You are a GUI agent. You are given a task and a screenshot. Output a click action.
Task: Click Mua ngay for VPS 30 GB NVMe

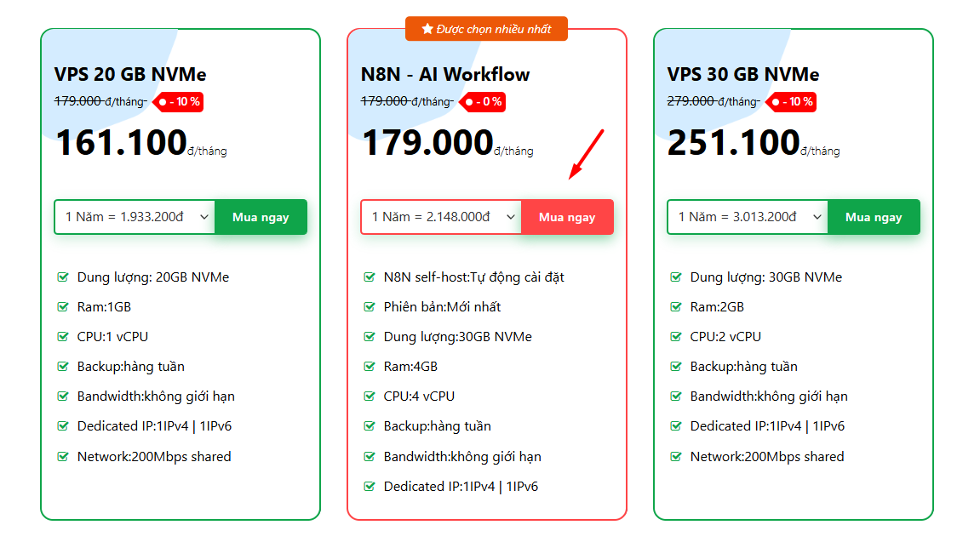[x=874, y=216]
